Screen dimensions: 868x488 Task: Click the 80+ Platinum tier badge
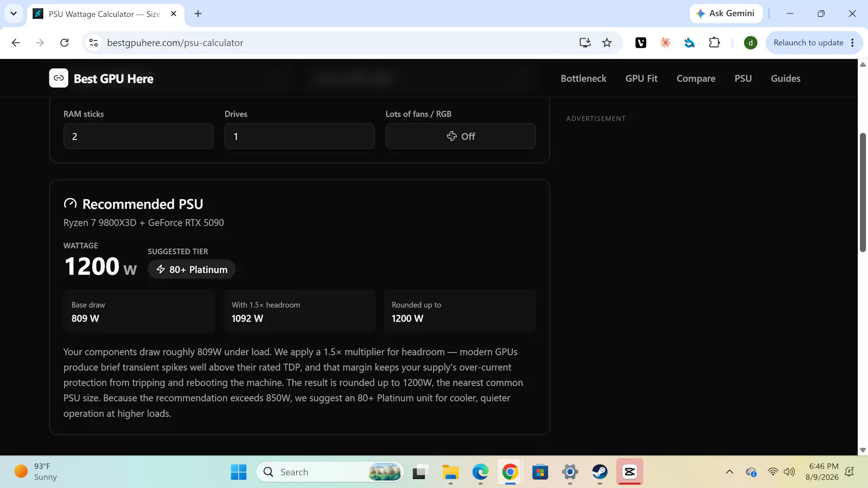coord(192,269)
